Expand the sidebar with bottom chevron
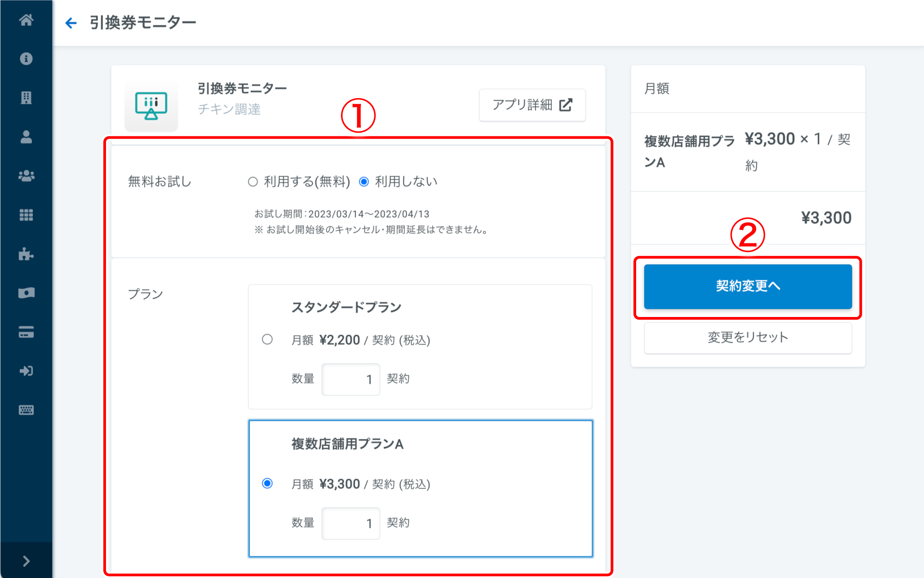Screen dimensions: 924x578 click(26, 561)
